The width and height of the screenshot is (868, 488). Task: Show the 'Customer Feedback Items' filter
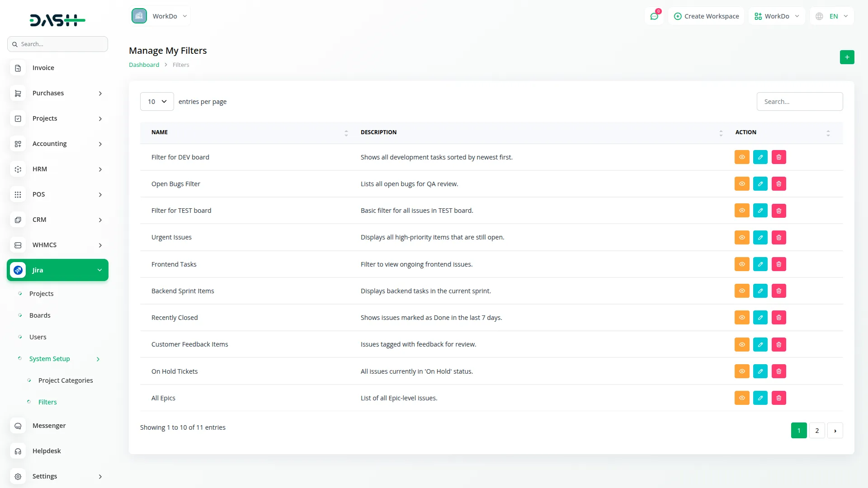(x=741, y=344)
